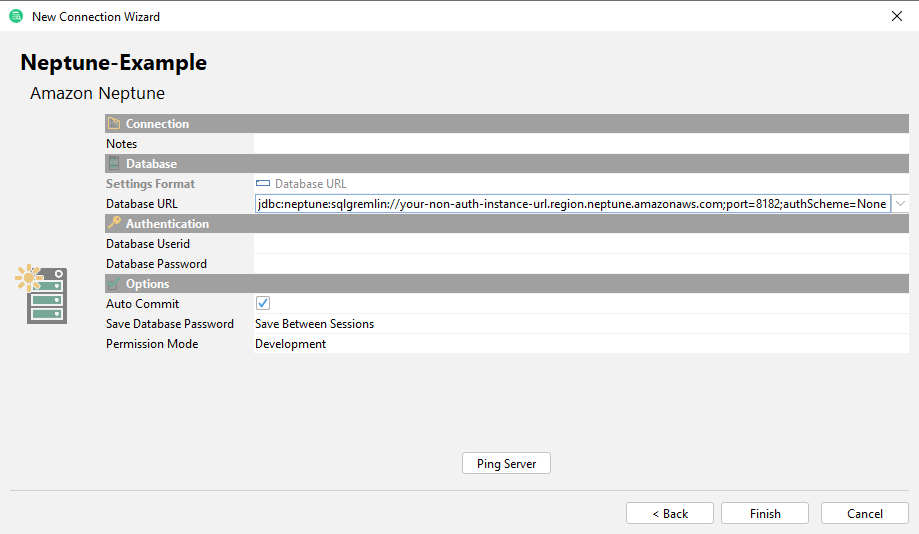Click the Database URL row label
Screen dimensions: 919x534
(142, 203)
